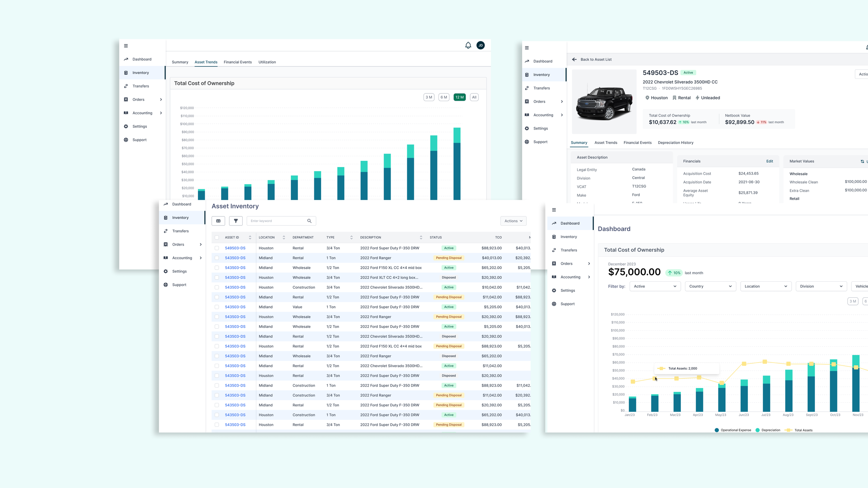Viewport: 868px width, 488px height.
Task: Check the 549503-DS row checkbox
Action: [x=217, y=248]
